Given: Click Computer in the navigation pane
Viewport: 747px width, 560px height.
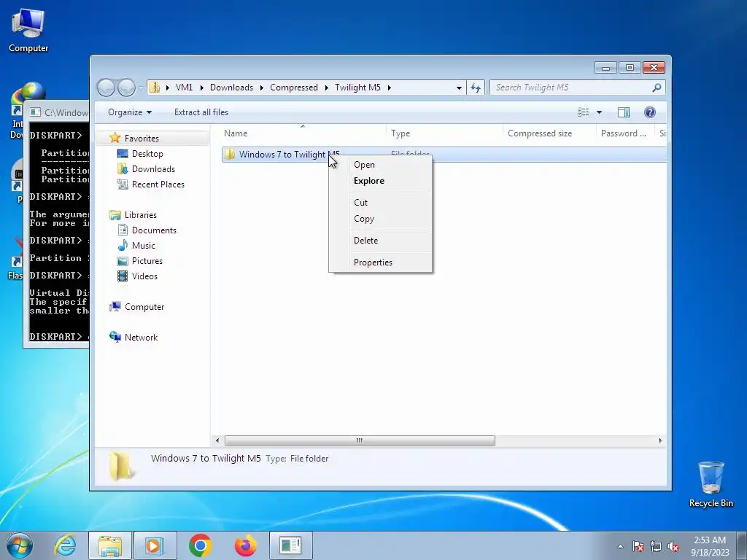Looking at the screenshot, I should tap(144, 307).
